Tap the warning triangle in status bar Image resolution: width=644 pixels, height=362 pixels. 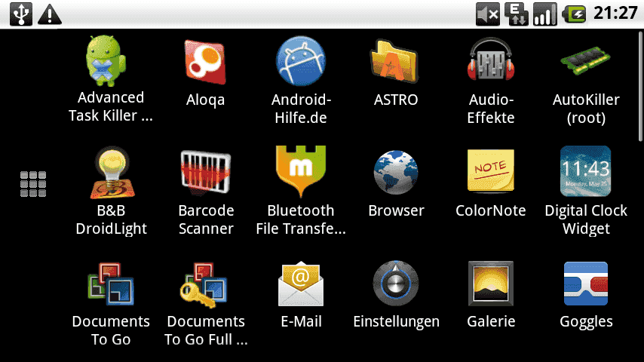pos(50,13)
